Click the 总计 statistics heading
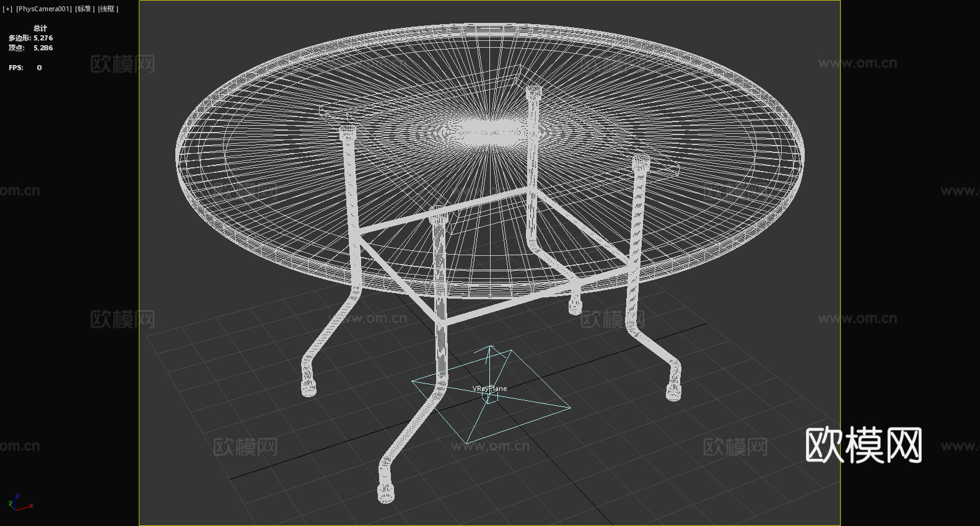 coord(40,28)
